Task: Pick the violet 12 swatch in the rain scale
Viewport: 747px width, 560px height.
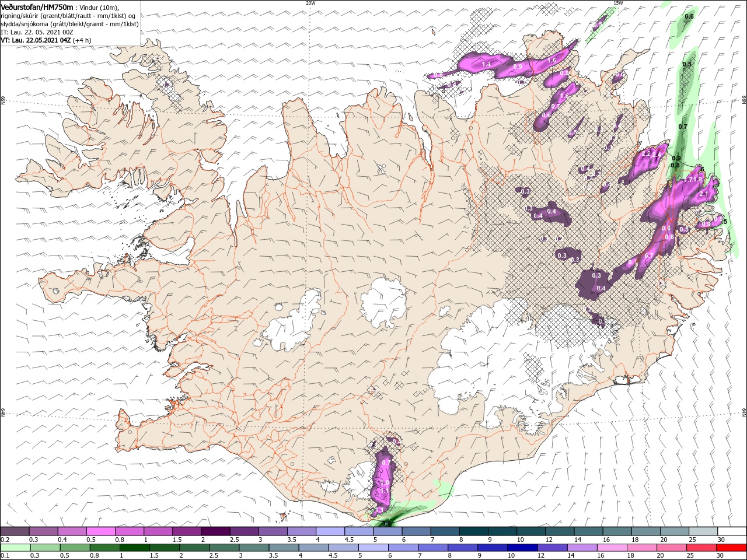Action: point(551,548)
